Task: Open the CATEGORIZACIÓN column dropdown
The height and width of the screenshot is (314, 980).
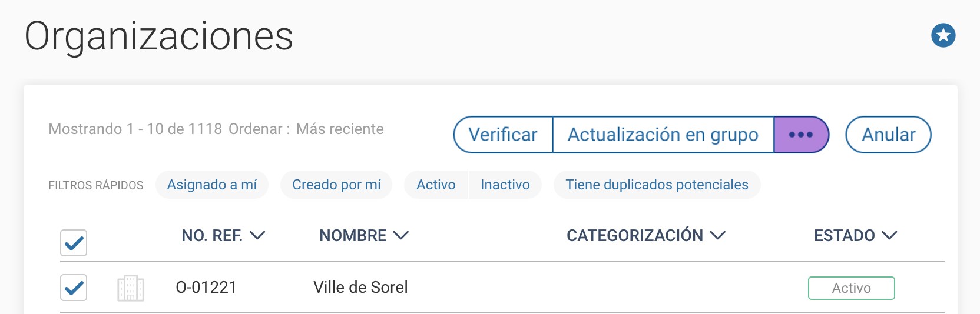Action: click(x=646, y=236)
